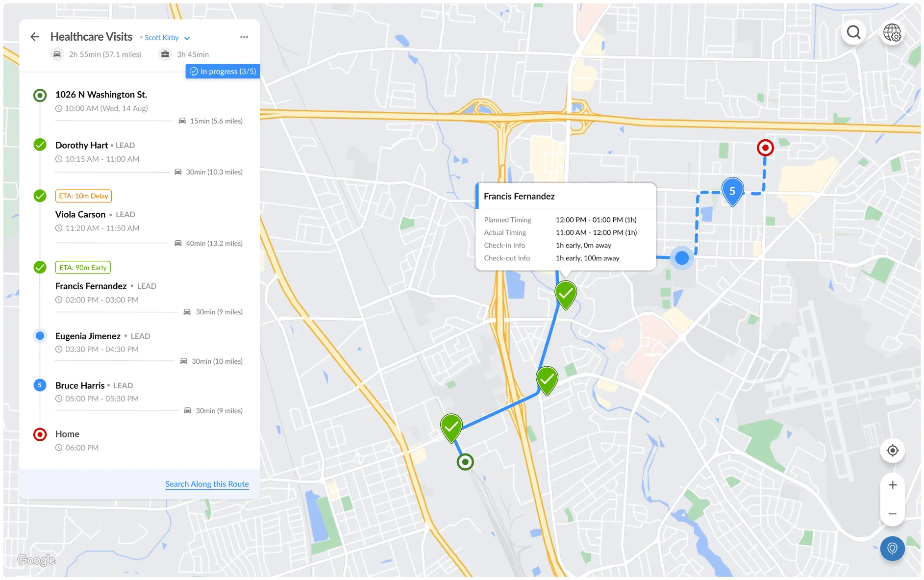This screenshot has width=924, height=580.
Task: Open the search icon on the map
Action: click(853, 32)
